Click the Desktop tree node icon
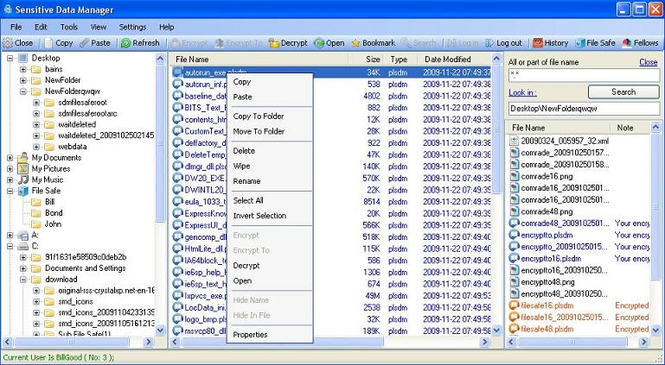Viewport: 665px width, 365px height. coord(23,58)
